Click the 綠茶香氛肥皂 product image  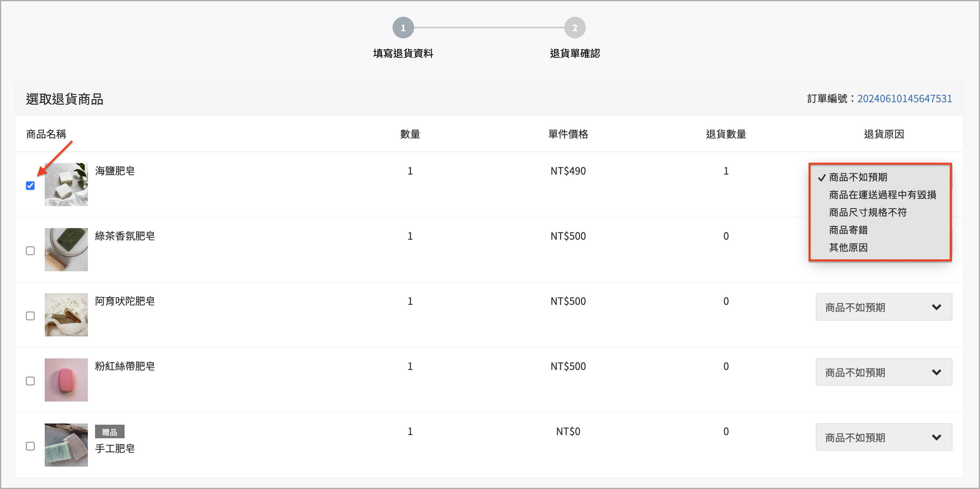point(66,249)
